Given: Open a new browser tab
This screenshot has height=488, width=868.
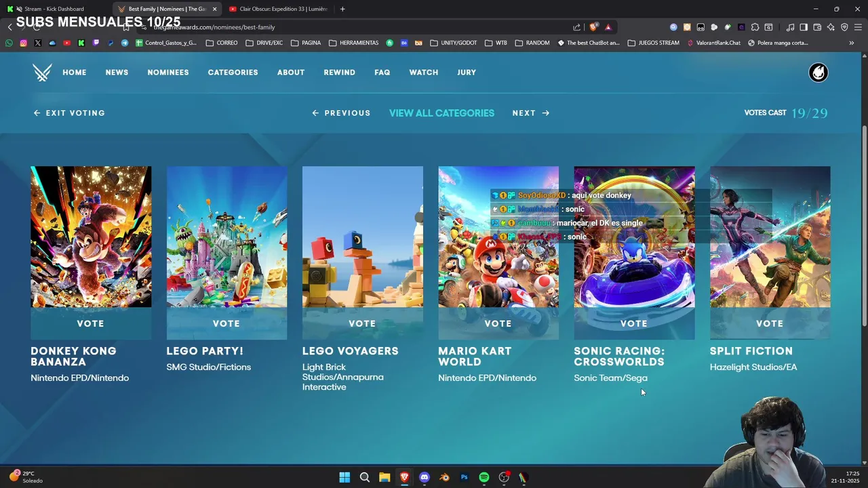Looking at the screenshot, I should click(342, 9).
